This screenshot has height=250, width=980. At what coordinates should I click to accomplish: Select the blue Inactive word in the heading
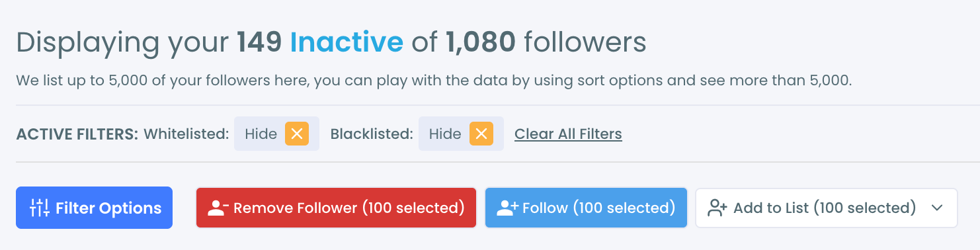pyautogui.click(x=347, y=43)
